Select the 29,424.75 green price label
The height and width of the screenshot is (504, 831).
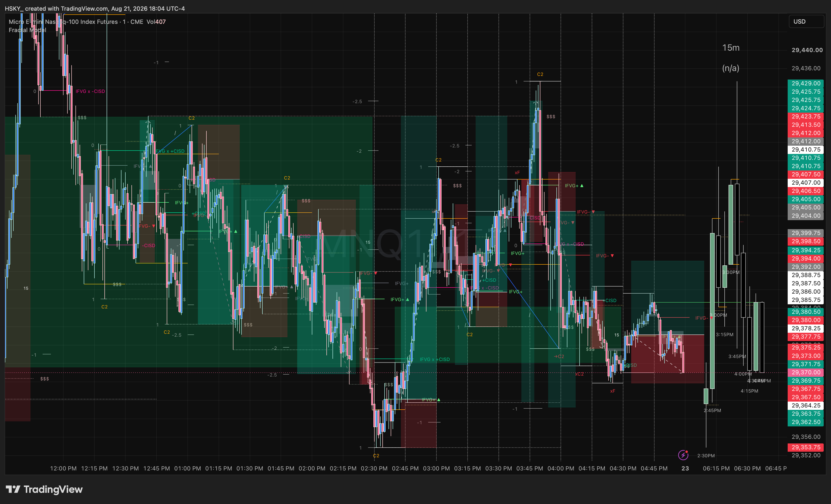click(x=805, y=108)
